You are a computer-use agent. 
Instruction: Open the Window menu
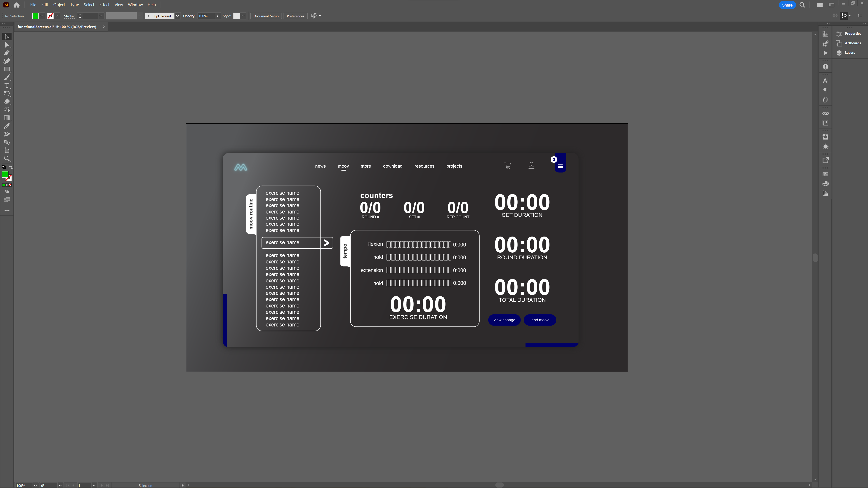pos(135,5)
